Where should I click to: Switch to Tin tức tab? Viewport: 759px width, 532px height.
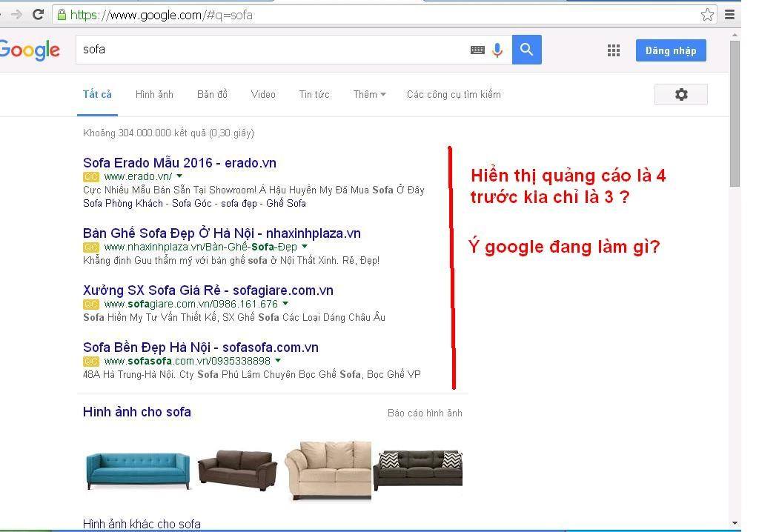pyautogui.click(x=314, y=94)
